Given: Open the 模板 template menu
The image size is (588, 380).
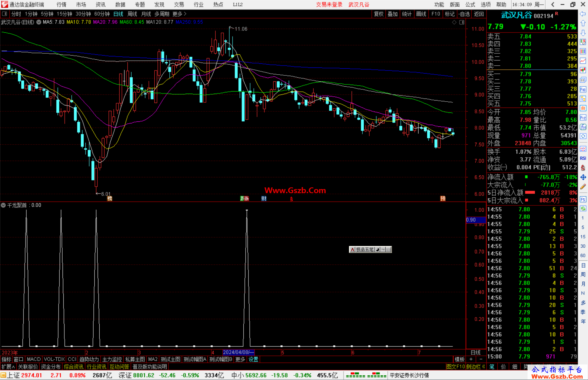Looking at the screenshot, I should 460,359.
